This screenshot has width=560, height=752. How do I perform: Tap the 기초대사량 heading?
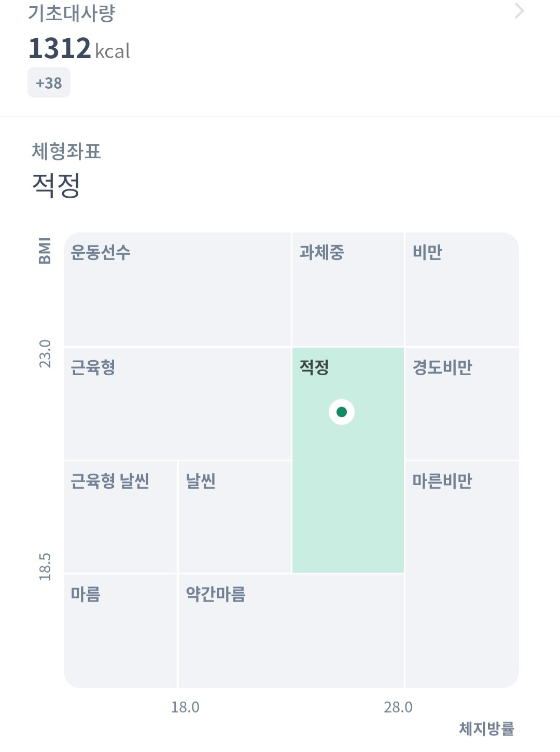click(x=72, y=13)
